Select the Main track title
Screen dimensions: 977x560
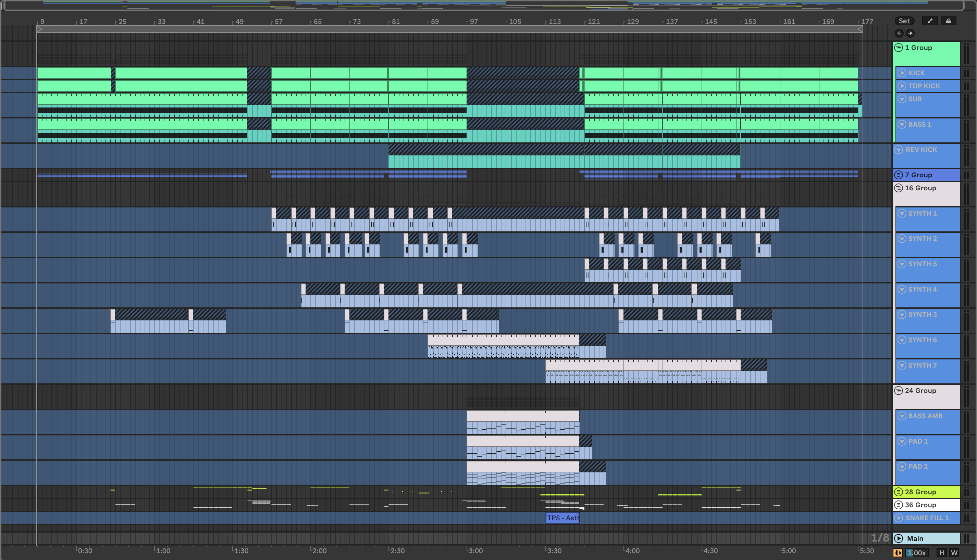(915, 538)
